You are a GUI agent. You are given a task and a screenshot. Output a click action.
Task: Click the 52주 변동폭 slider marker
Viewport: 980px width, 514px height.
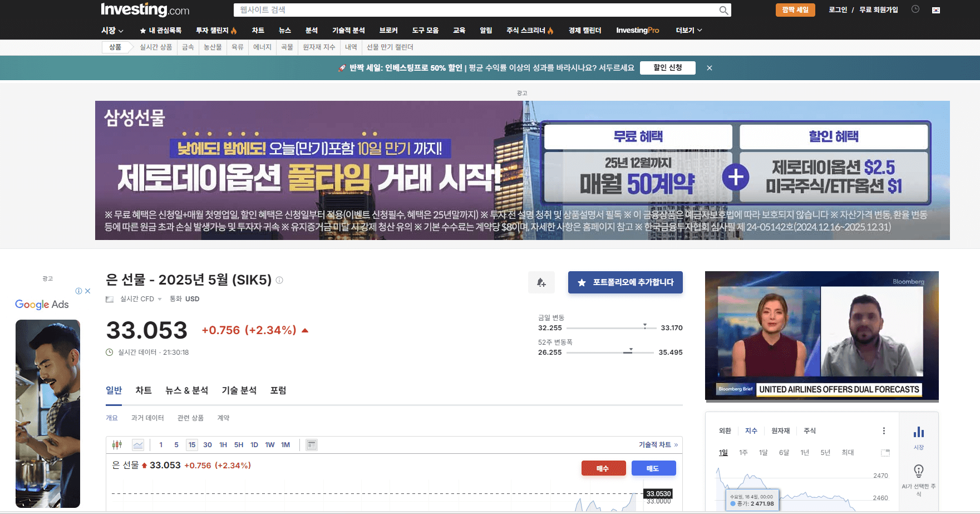pyautogui.click(x=630, y=351)
